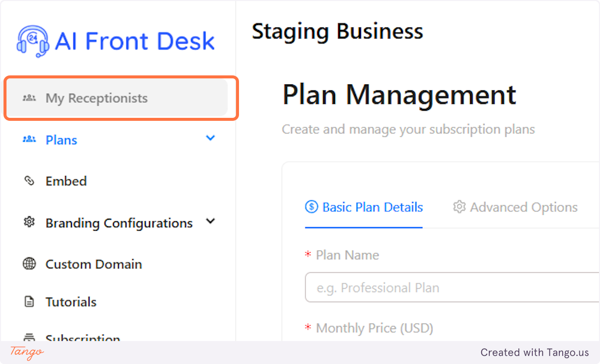The width and height of the screenshot is (600, 364).
Task: Click the Created with Tango.us link
Action: click(x=534, y=352)
